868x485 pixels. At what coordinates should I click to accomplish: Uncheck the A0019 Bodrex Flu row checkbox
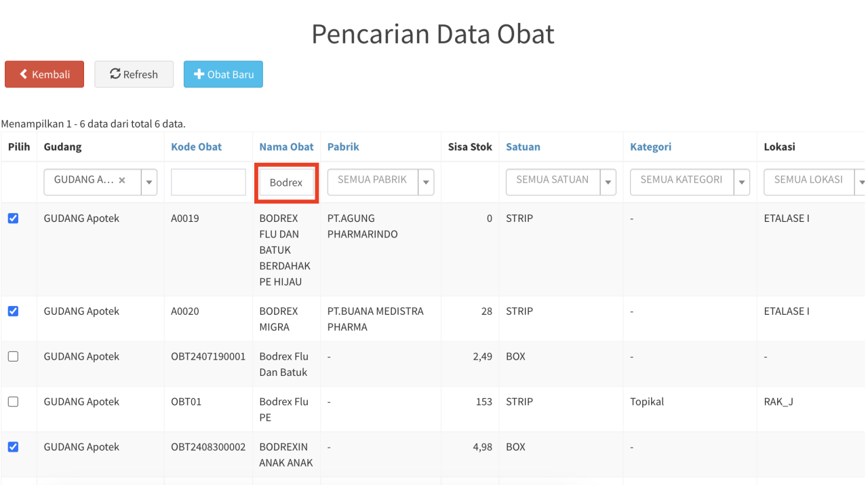(13, 218)
